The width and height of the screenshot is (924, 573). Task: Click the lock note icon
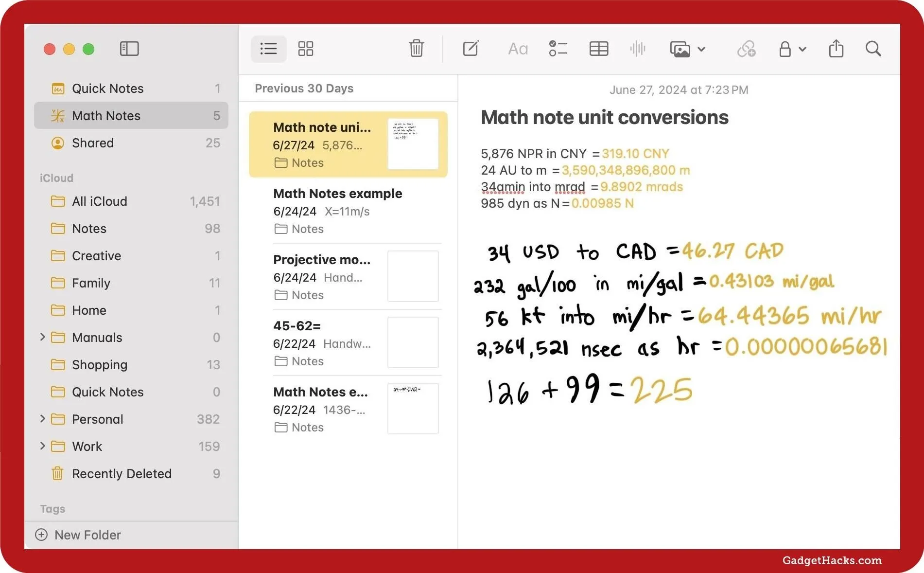point(785,49)
